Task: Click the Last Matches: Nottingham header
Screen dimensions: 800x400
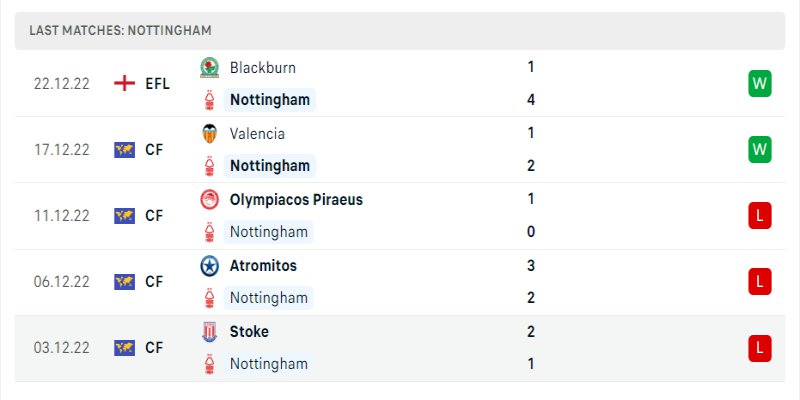Action: (120, 31)
